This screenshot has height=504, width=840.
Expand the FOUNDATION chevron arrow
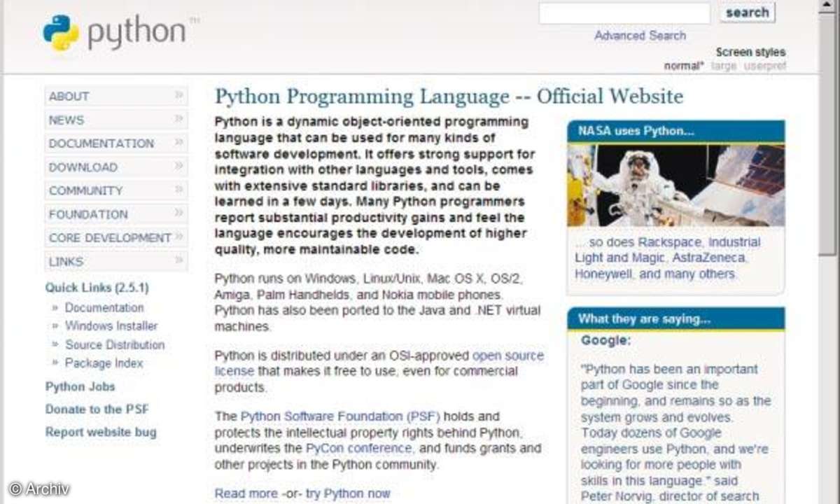point(179,212)
